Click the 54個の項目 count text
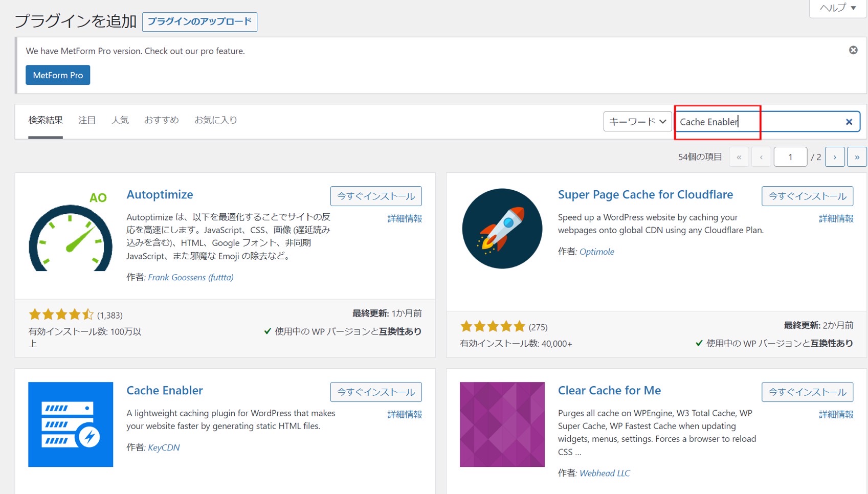This screenshot has height=494, width=868. pos(700,157)
